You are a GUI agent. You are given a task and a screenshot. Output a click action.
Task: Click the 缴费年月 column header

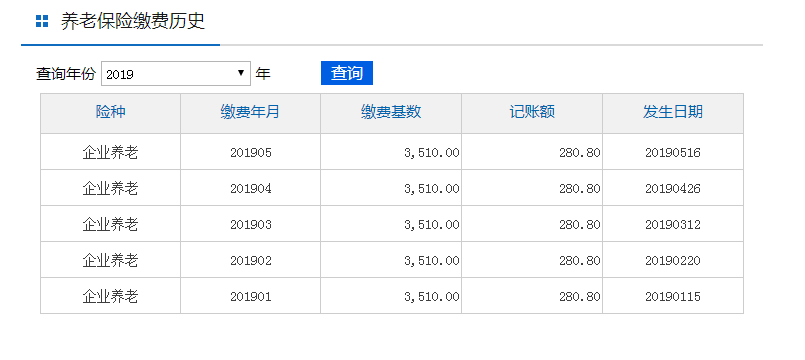tap(250, 112)
